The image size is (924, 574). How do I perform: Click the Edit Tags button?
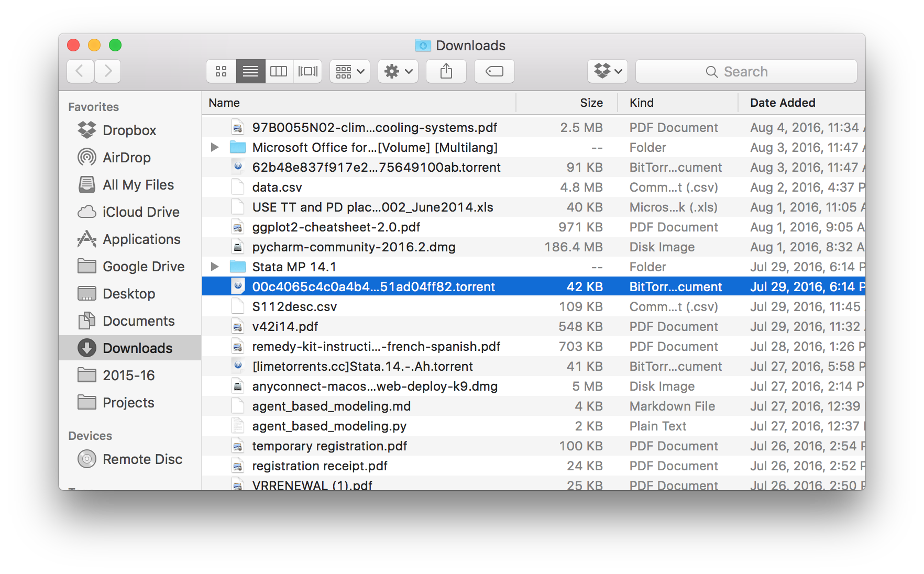[x=494, y=71]
